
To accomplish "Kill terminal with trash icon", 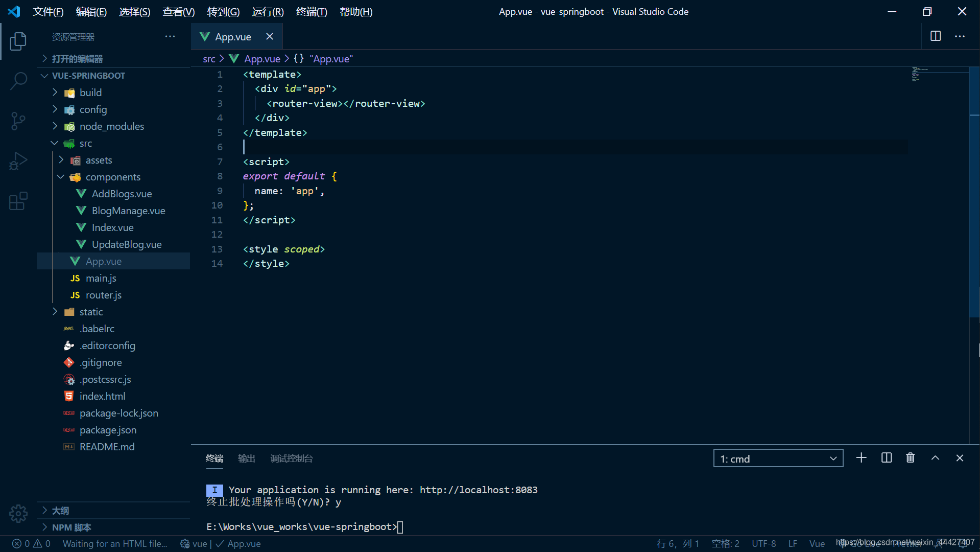I will point(911,458).
